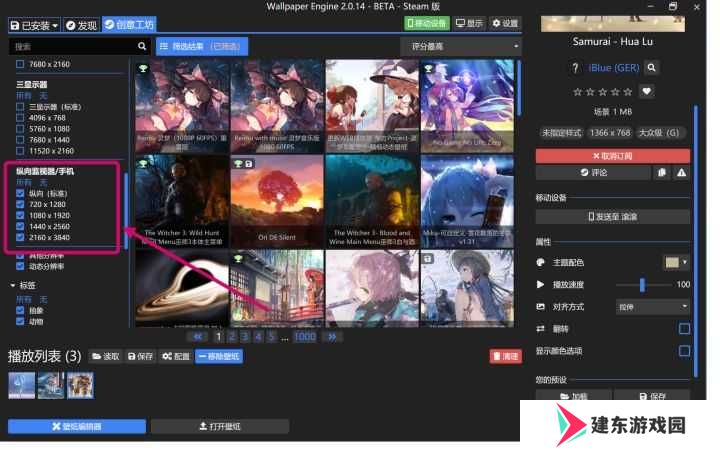This screenshot has width=720, height=450.
Task: Click the 1366 x 768 resolution tag
Action: pyautogui.click(x=610, y=133)
